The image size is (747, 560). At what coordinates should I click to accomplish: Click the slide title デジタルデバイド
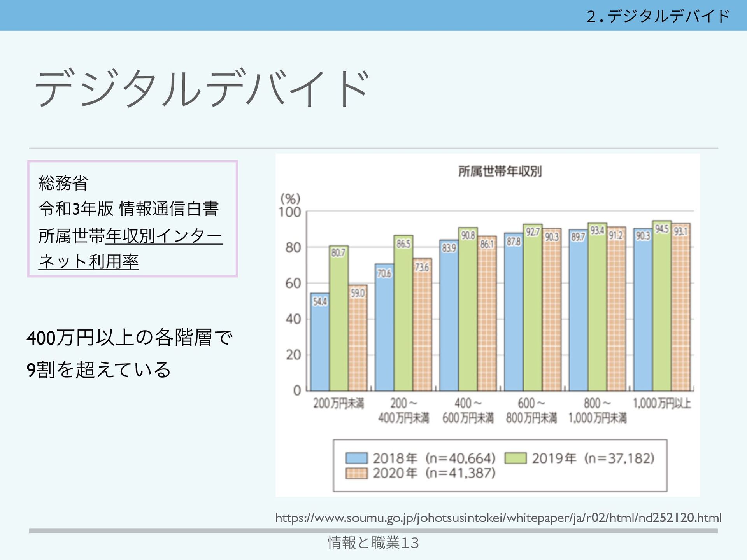pyautogui.click(x=202, y=88)
